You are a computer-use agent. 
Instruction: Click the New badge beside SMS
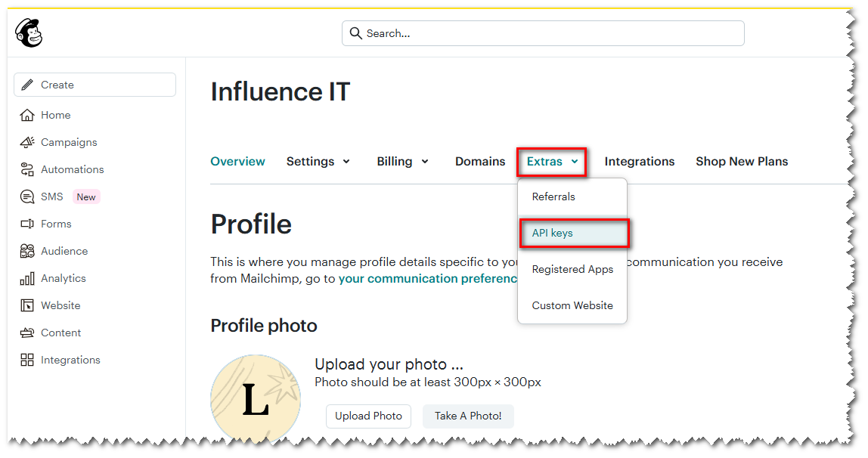pos(86,197)
